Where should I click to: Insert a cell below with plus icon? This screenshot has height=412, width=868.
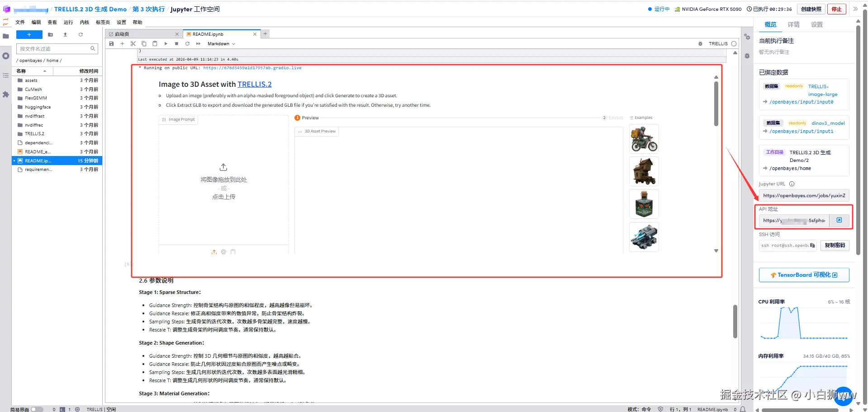click(122, 44)
